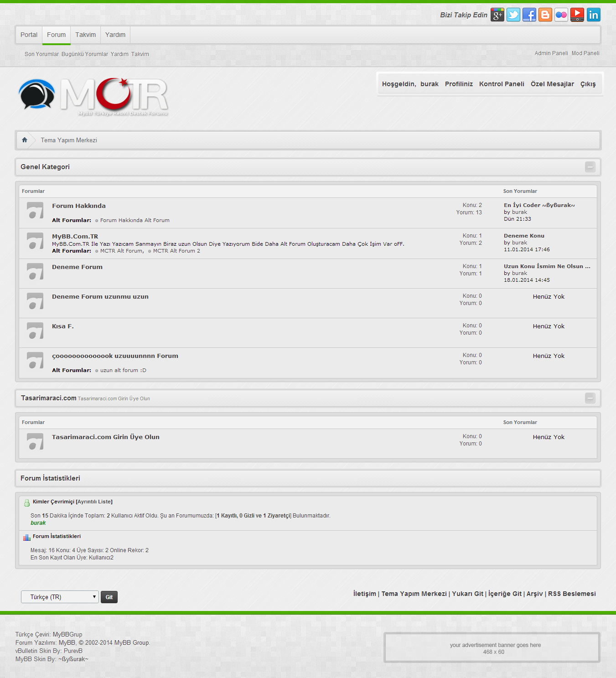Open the Google Plus social icon
Screen dimensions: 616x678
[497, 15]
